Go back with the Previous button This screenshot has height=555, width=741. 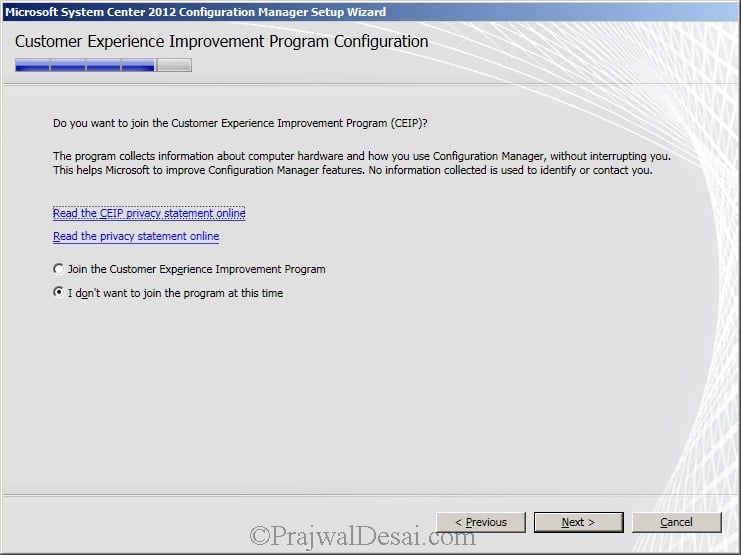coord(481,522)
